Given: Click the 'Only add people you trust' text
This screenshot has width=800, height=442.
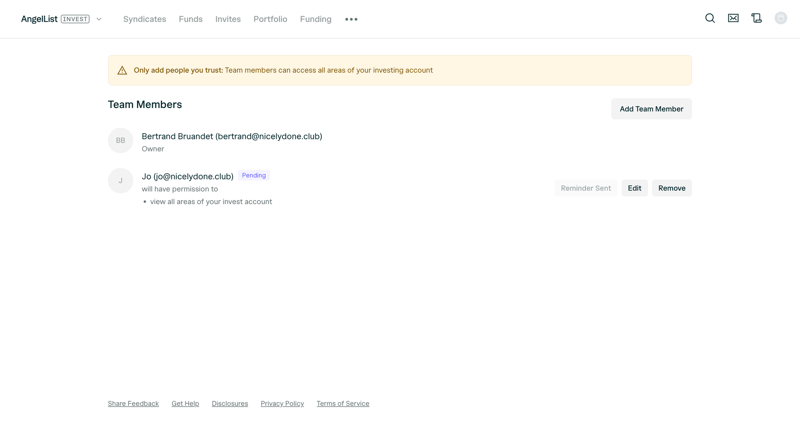Looking at the screenshot, I should pos(178,70).
